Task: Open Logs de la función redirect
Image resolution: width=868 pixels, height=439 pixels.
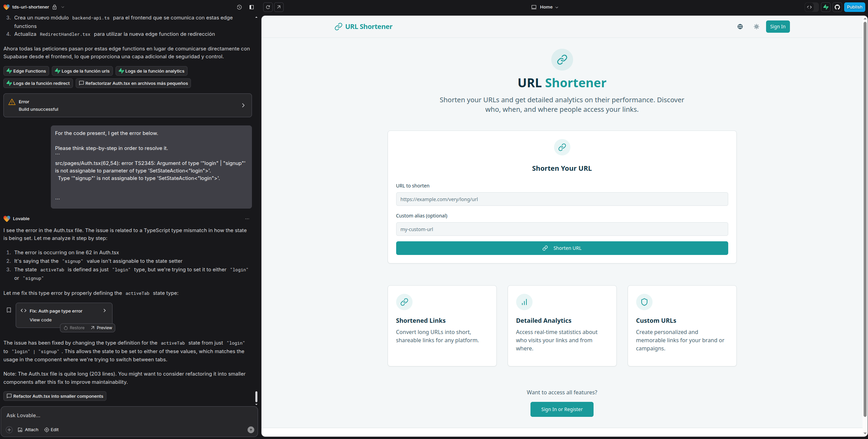Action: click(38, 83)
